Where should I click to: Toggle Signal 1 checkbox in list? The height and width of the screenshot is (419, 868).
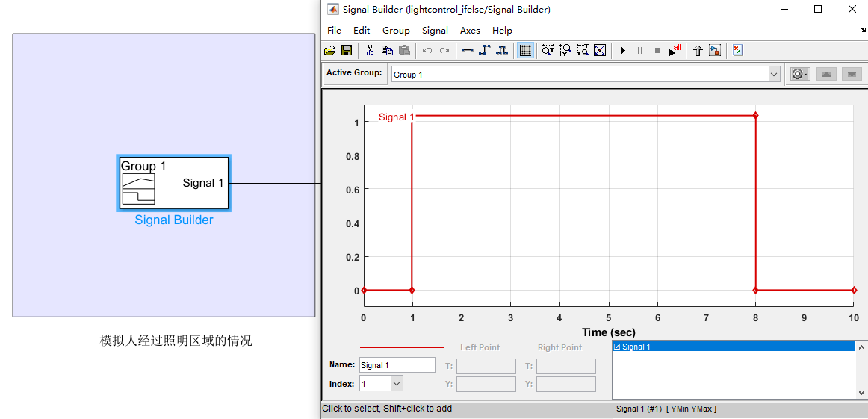pos(617,347)
